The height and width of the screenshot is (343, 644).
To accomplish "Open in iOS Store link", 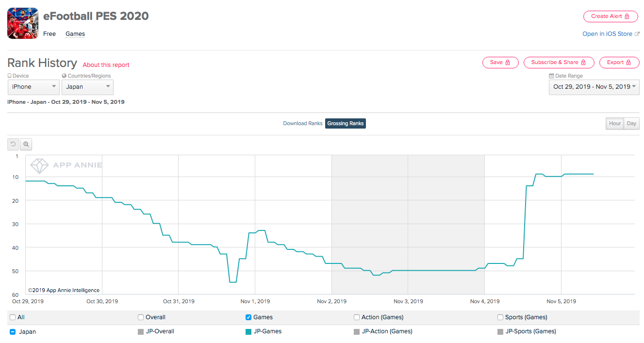I will [608, 34].
